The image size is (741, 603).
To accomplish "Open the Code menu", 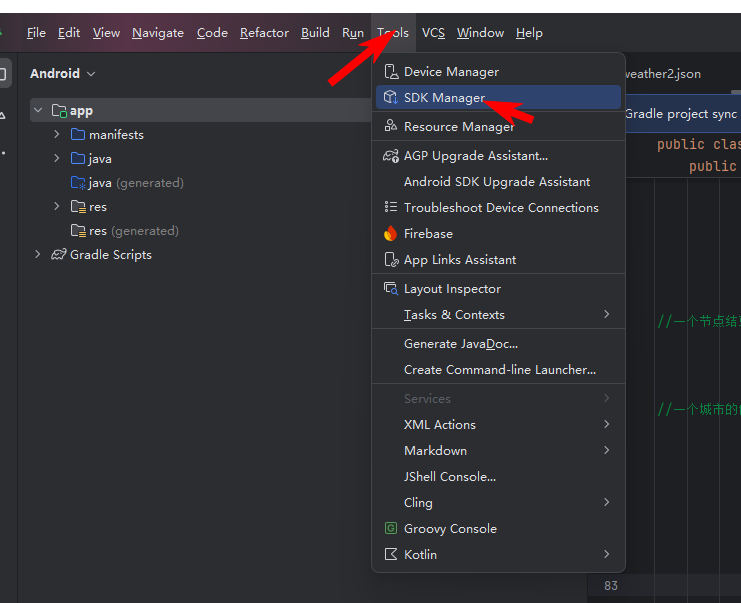I will click(212, 33).
